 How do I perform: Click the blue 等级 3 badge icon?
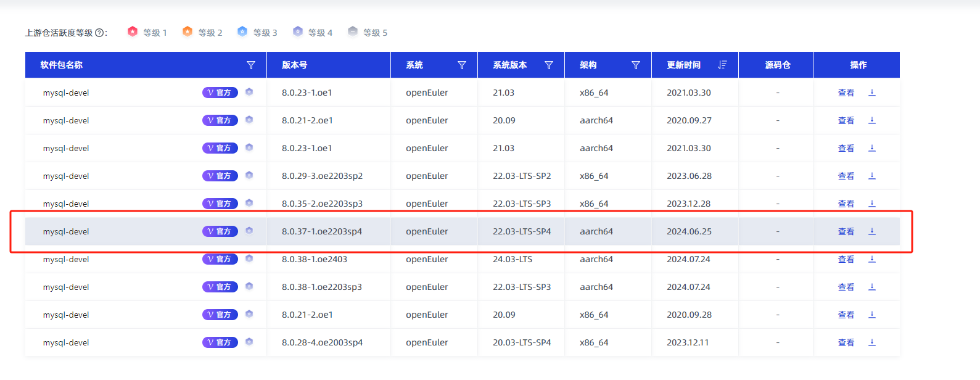point(242,31)
